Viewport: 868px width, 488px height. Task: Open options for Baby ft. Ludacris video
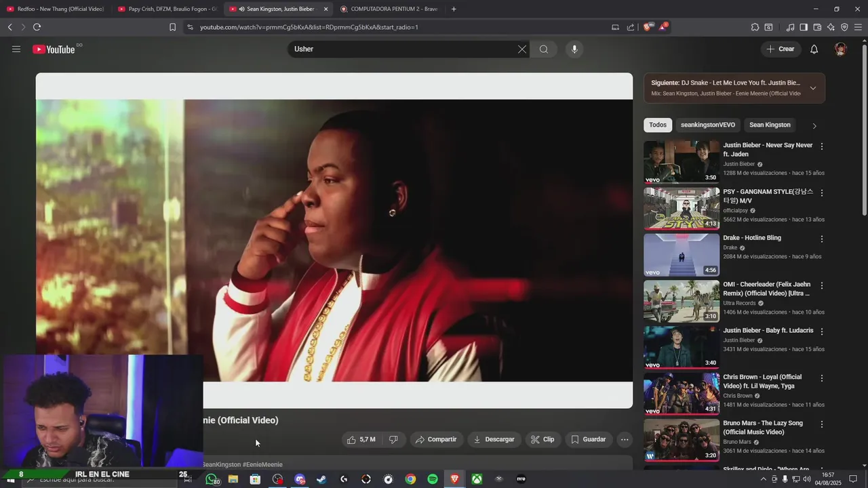pos(822,331)
